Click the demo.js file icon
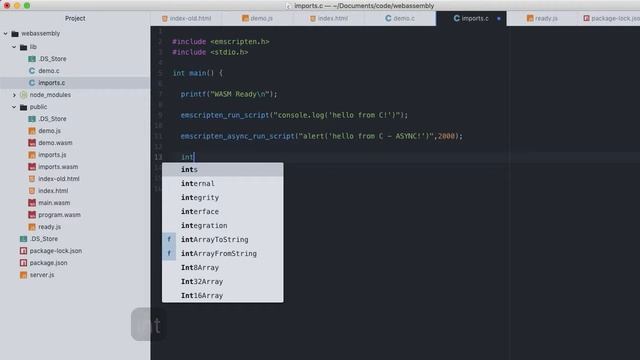This screenshot has width=640, height=360. (32, 131)
